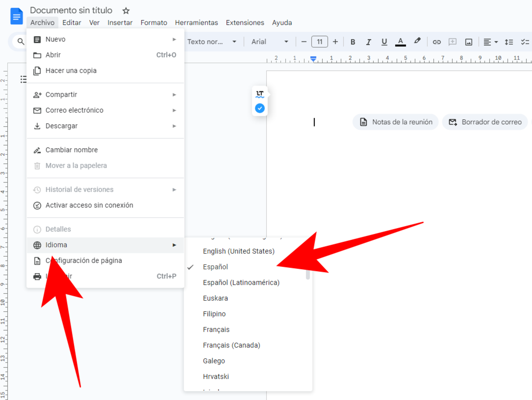Click the insert image icon
This screenshot has height=400, width=532.
[468, 42]
